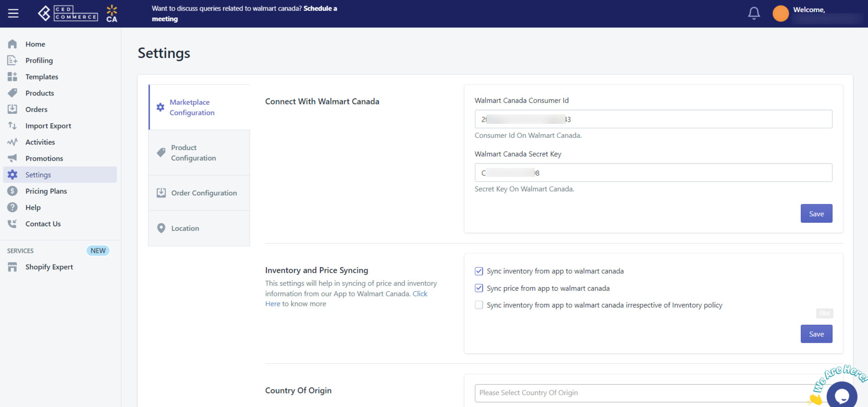Click the Marketplace Configuration gear icon
The height and width of the screenshot is (407, 868).
[x=160, y=107]
